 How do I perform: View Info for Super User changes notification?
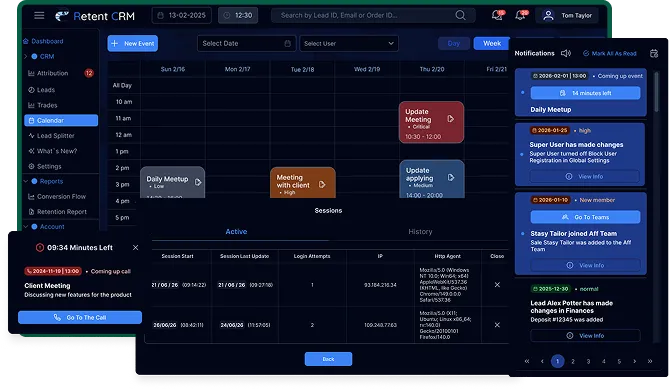point(585,177)
